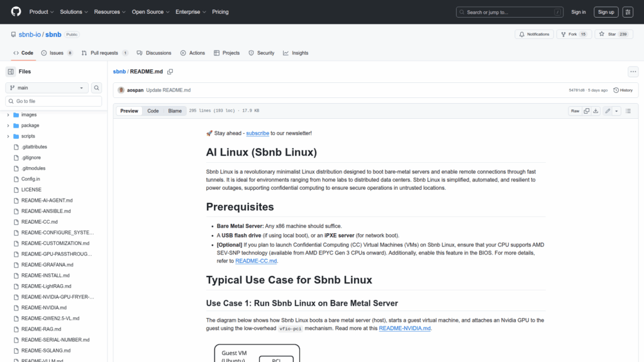
Task: Open README-LightRAG.md in file tree
Action: tap(46, 286)
